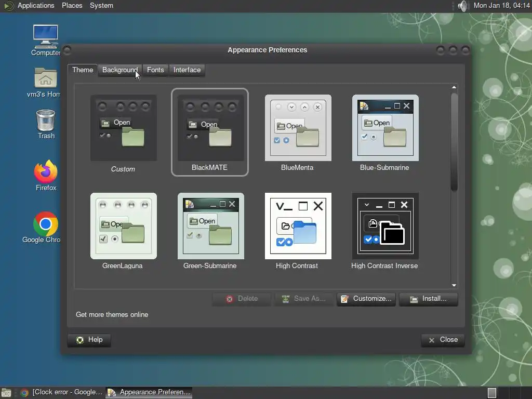Choose the BlackMATE theme
532x399 pixels.
pos(210,132)
